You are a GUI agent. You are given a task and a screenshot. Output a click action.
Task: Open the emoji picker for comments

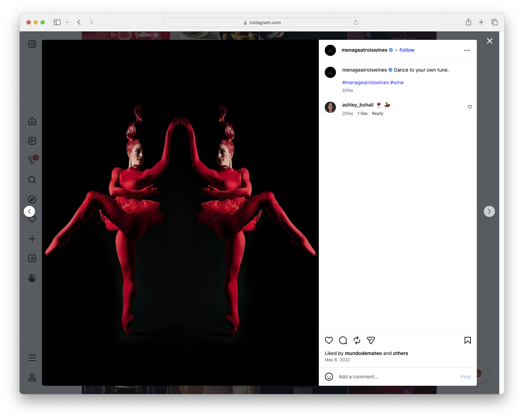tap(329, 377)
